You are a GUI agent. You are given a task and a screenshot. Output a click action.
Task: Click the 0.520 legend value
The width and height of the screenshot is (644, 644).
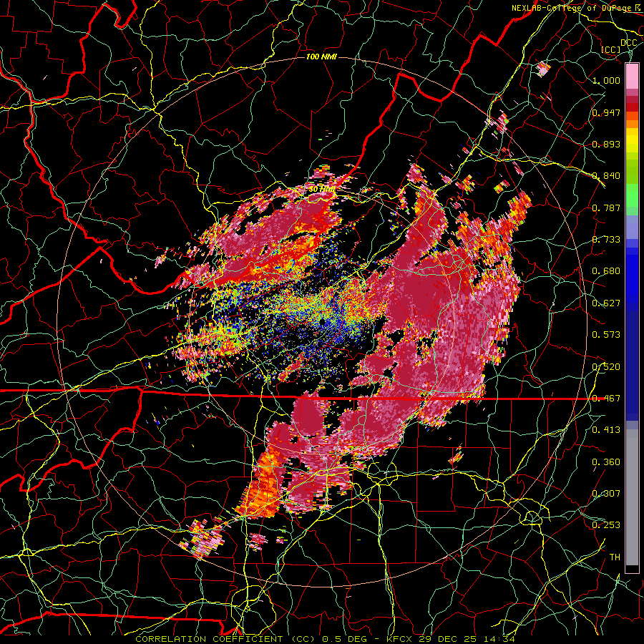click(x=606, y=366)
